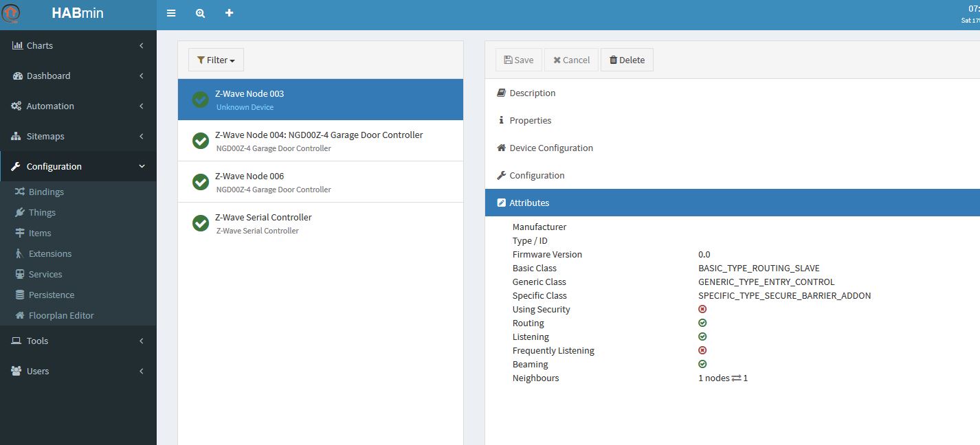Image resolution: width=980 pixels, height=445 pixels.
Task: Click the hamburger menu icon in top bar
Action: click(x=171, y=13)
